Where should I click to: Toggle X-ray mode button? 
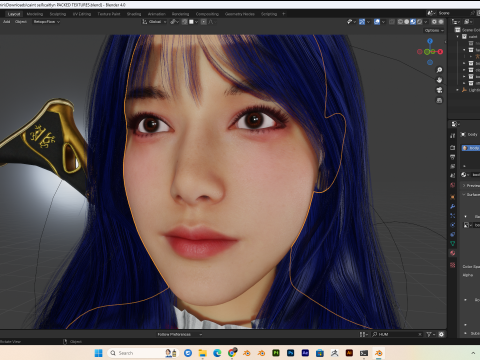[x=392, y=22]
